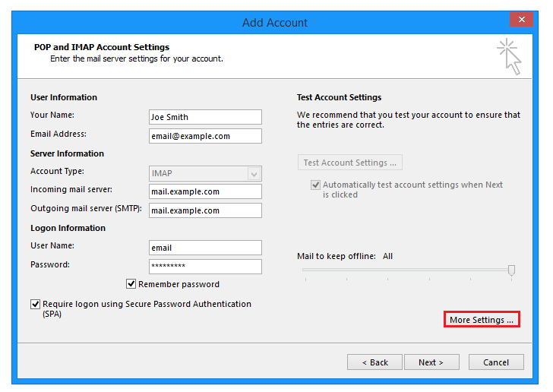Open More Settings button
Viewport: 553px width, 392px height.
pyautogui.click(x=482, y=319)
